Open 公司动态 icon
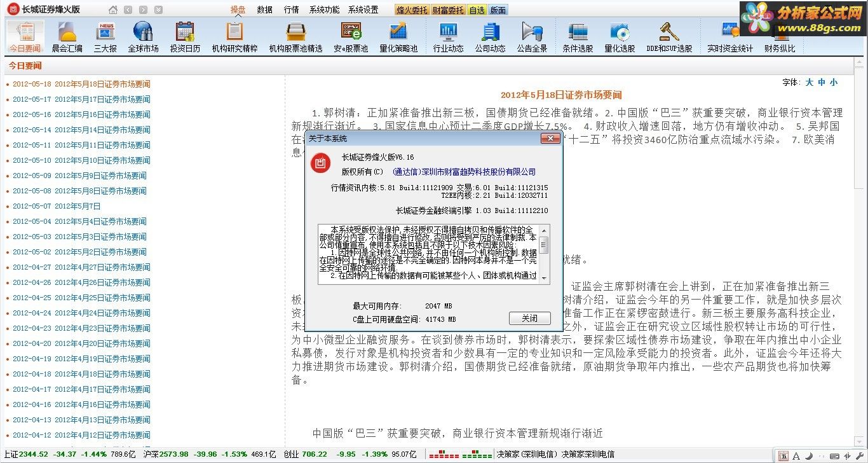Viewport: 868px width, 463px height. pos(491,37)
